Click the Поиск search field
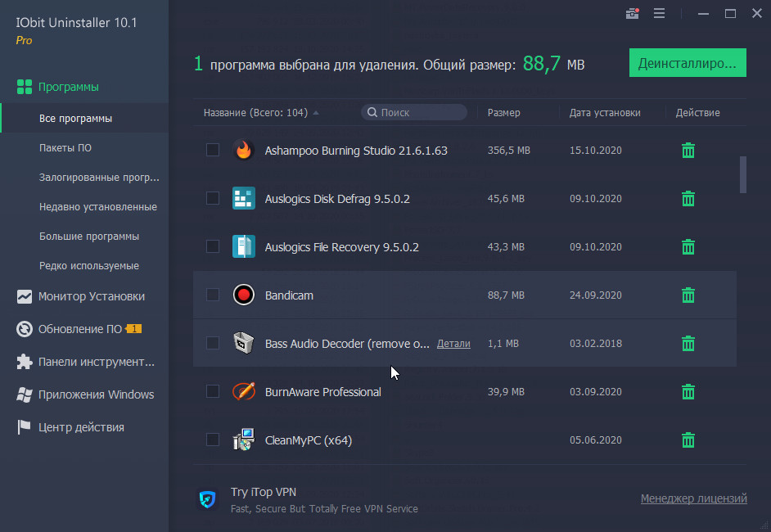Image resolution: width=771 pixels, height=532 pixels. (414, 113)
